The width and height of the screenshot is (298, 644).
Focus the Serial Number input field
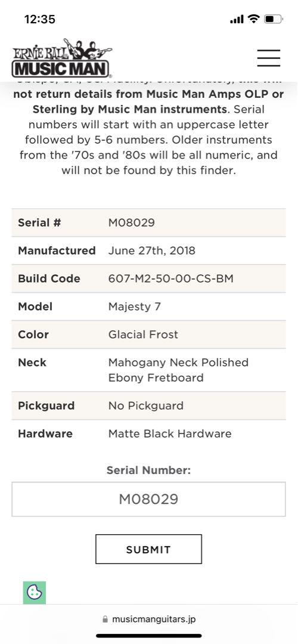tap(148, 499)
